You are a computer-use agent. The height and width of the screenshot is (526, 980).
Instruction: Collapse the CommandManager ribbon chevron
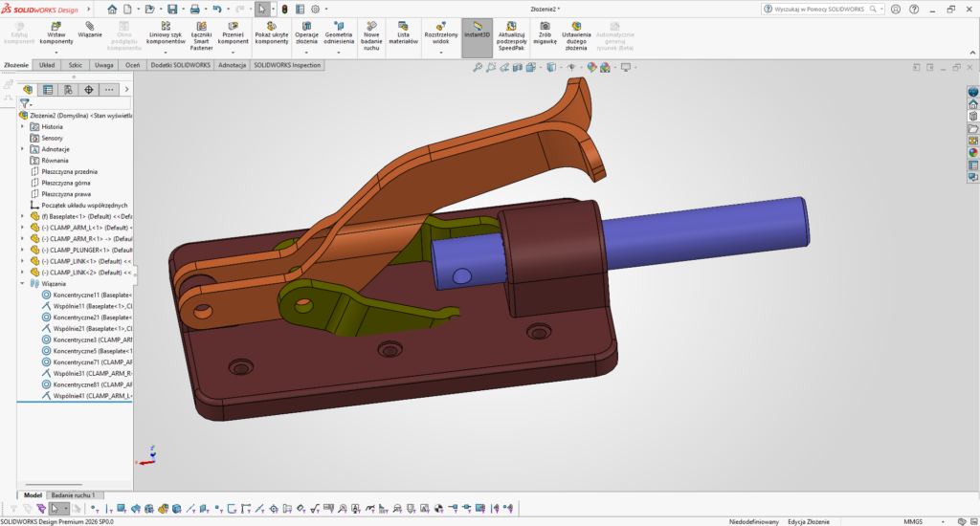point(972,53)
